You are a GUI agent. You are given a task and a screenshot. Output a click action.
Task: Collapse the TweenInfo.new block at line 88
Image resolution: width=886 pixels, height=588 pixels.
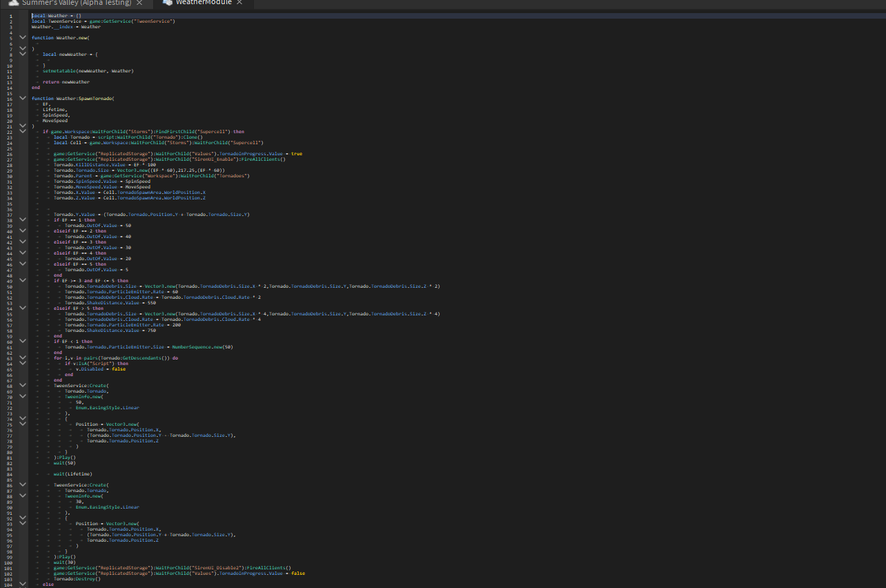(x=23, y=496)
